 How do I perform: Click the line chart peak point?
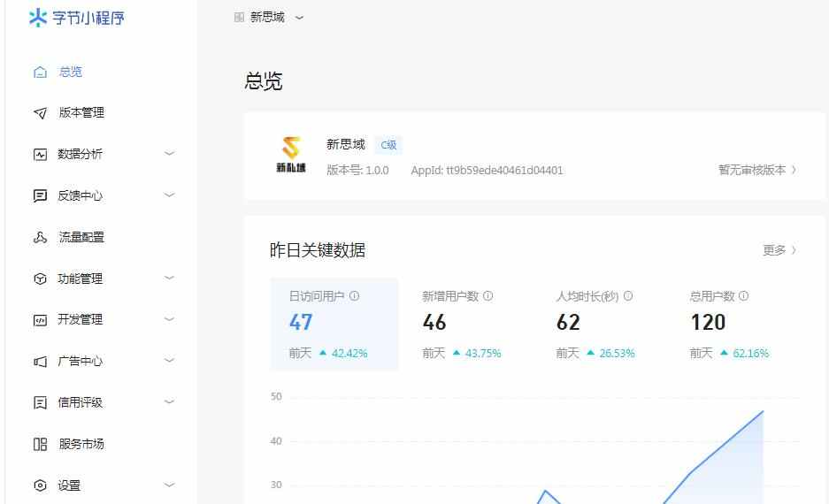tap(763, 411)
